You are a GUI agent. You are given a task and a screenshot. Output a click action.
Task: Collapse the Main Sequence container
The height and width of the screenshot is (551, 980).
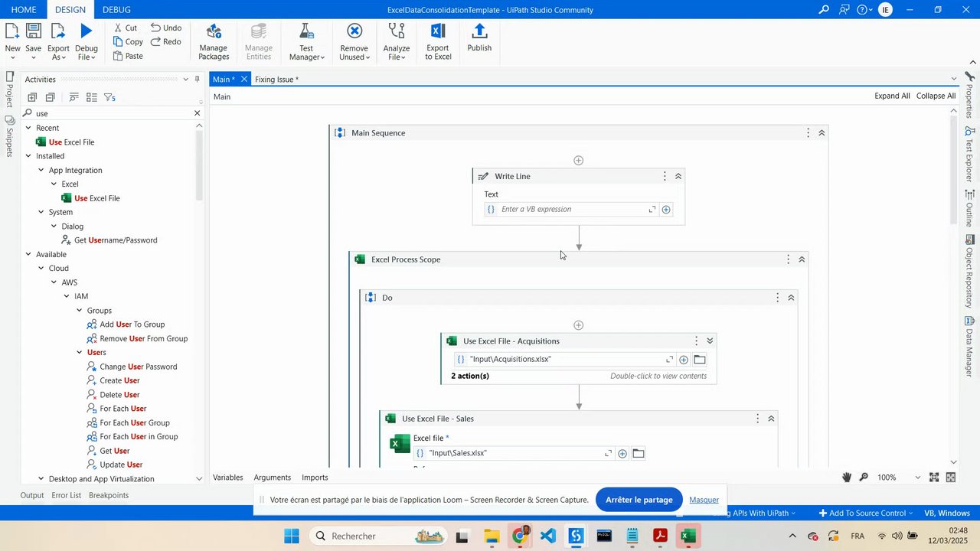[x=822, y=133]
